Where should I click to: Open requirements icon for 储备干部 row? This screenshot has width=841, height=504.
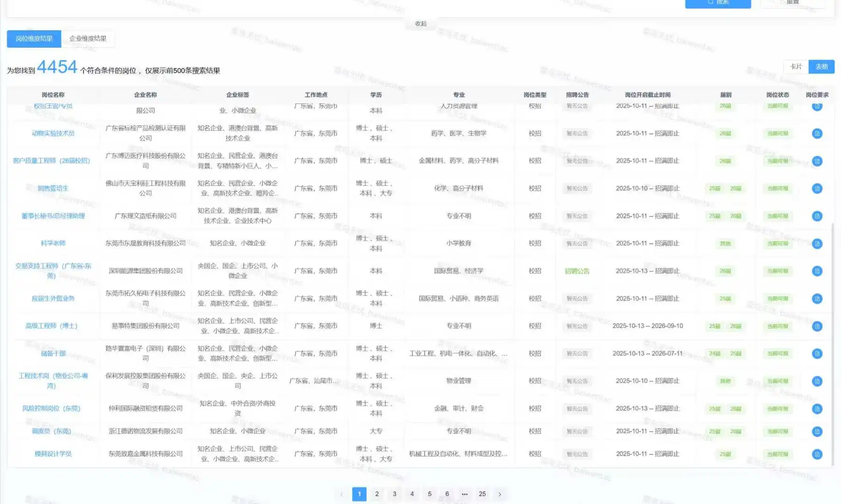pos(817,354)
